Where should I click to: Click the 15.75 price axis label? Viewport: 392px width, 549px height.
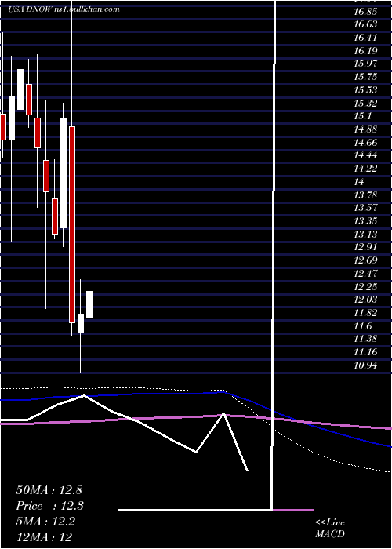click(365, 77)
